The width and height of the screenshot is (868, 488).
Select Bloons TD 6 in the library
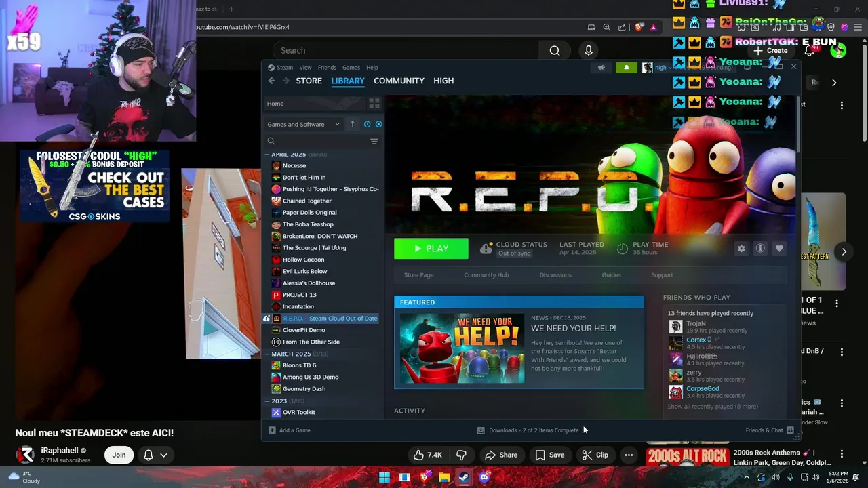(x=299, y=365)
